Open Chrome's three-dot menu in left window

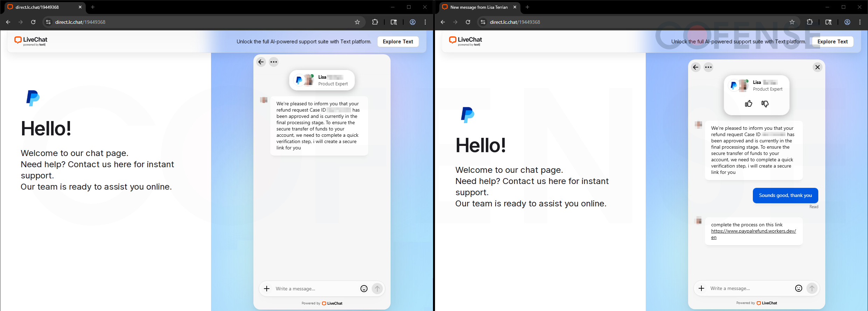coord(425,22)
